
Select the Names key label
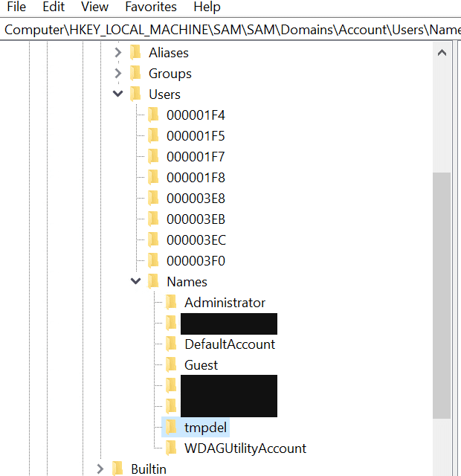coord(187,282)
